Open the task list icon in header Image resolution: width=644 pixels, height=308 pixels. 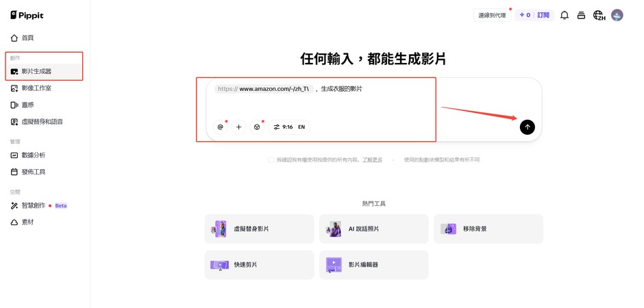tap(581, 16)
